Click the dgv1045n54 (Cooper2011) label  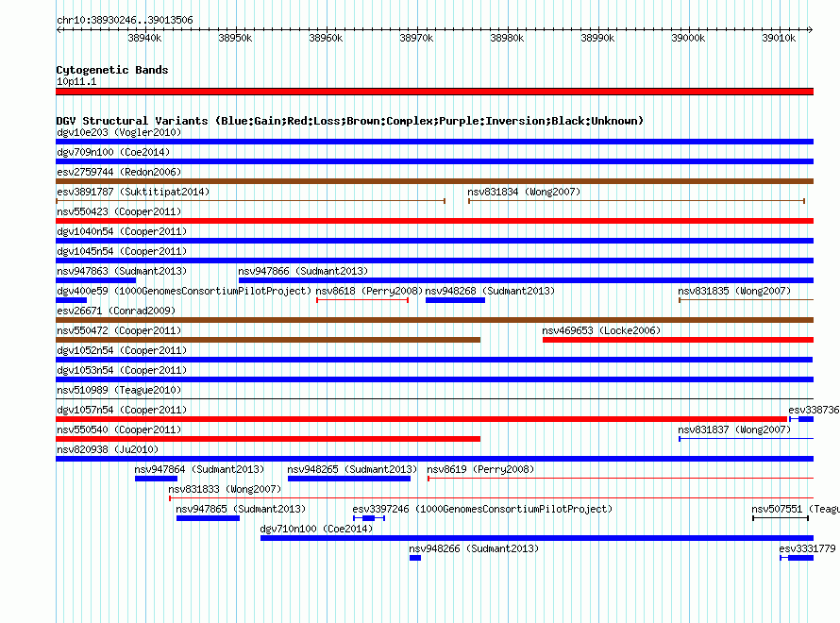(122, 251)
